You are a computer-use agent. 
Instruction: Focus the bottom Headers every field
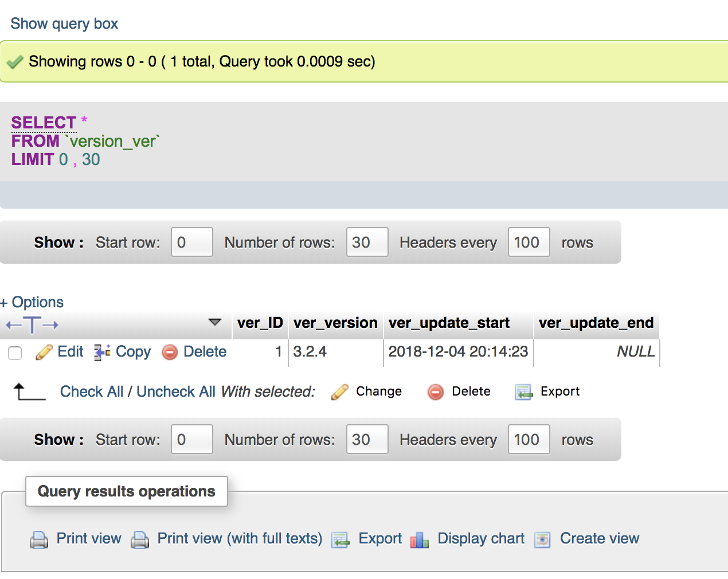pos(529,439)
